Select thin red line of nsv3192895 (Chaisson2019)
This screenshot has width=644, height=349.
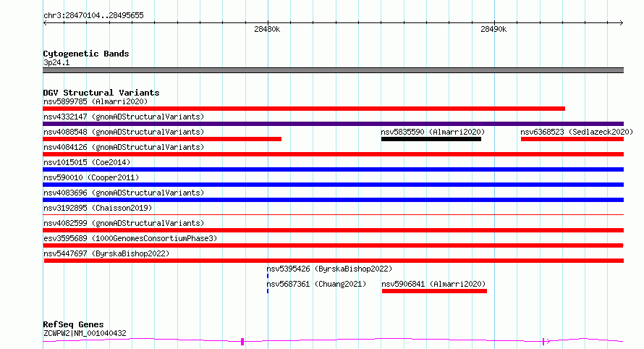(x=333, y=214)
